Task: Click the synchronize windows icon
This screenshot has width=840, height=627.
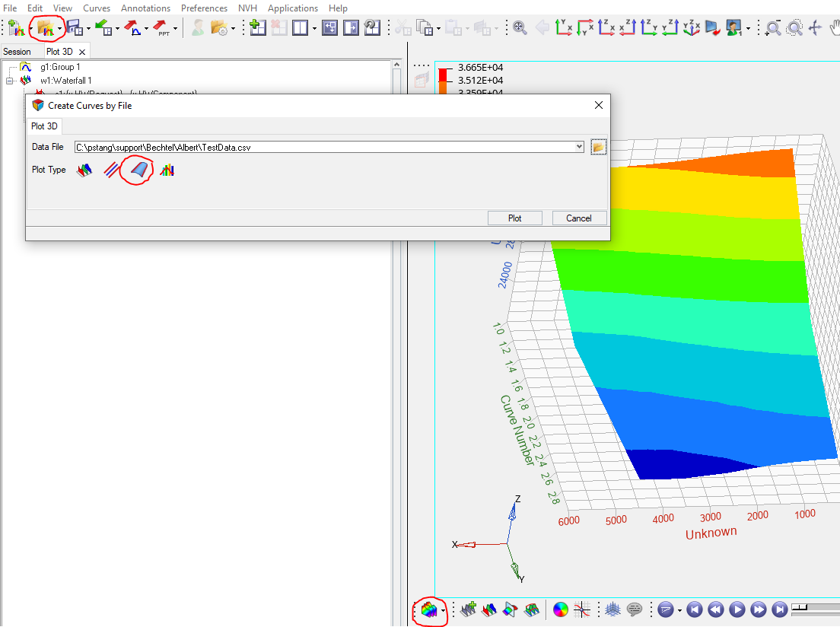Action: tap(372, 27)
